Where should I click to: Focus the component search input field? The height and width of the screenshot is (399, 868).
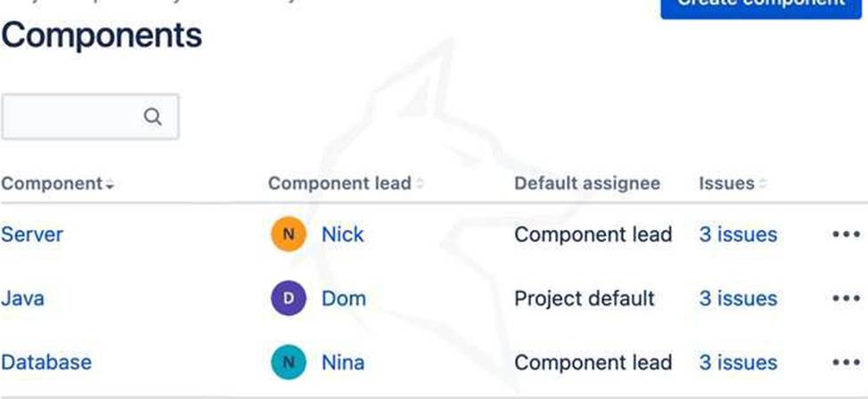point(71,117)
